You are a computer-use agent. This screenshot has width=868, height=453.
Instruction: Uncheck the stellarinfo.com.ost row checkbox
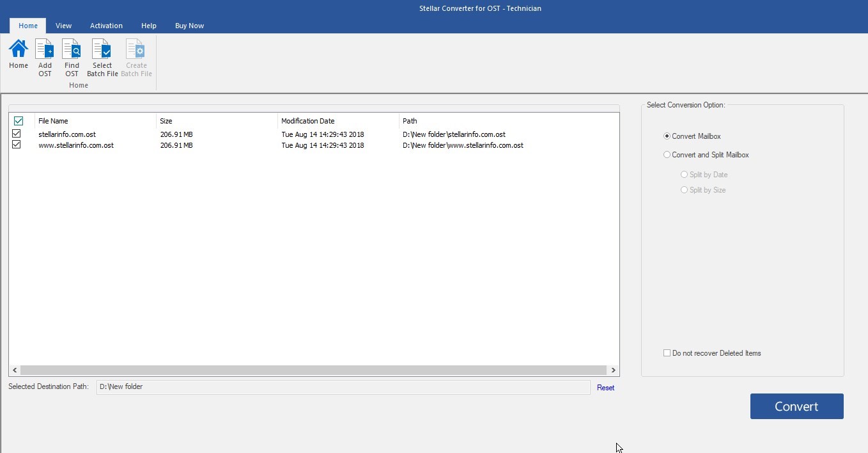pos(17,134)
